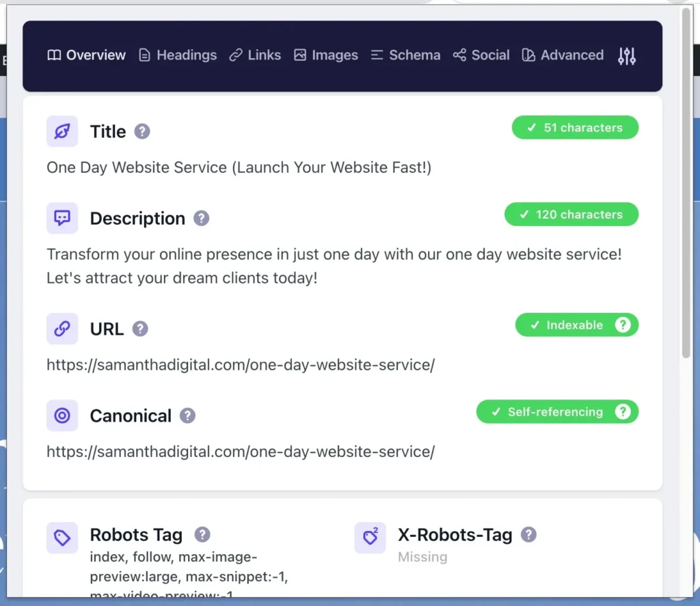The width and height of the screenshot is (700, 606).
Task: Click the green 51 characters badge
Action: coord(575,127)
